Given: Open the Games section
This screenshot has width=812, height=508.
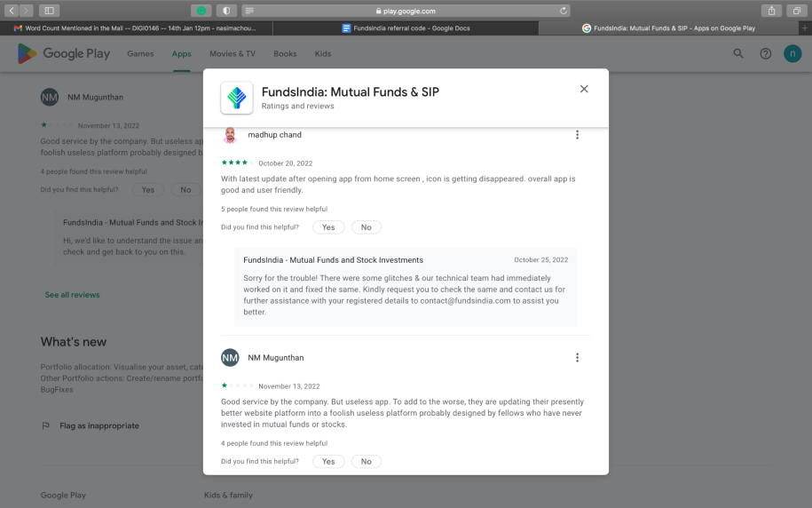Looking at the screenshot, I should [x=140, y=53].
